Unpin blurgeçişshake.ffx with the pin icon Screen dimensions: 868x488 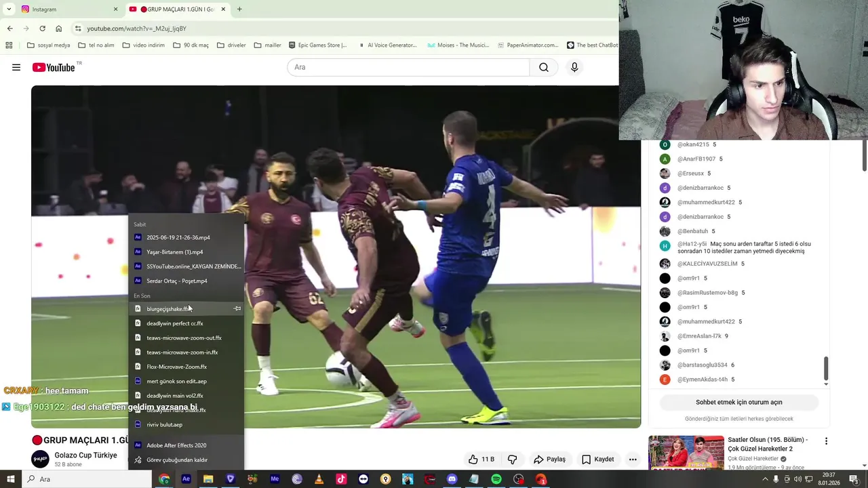(237, 308)
